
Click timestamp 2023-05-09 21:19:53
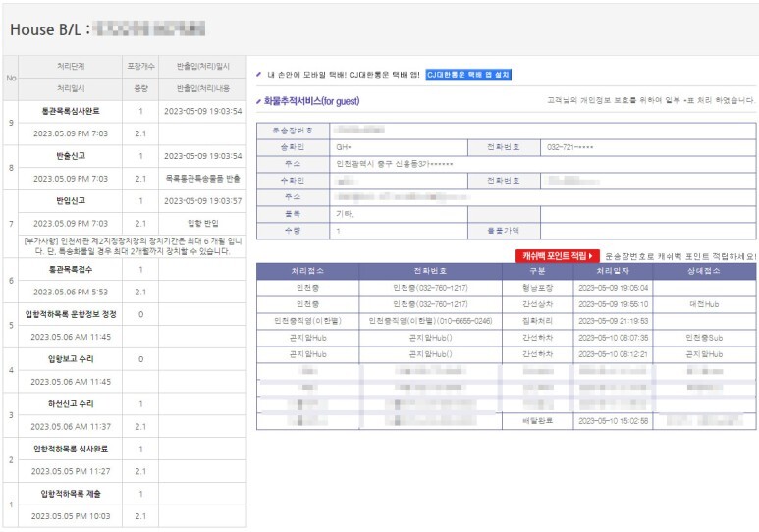point(613,321)
